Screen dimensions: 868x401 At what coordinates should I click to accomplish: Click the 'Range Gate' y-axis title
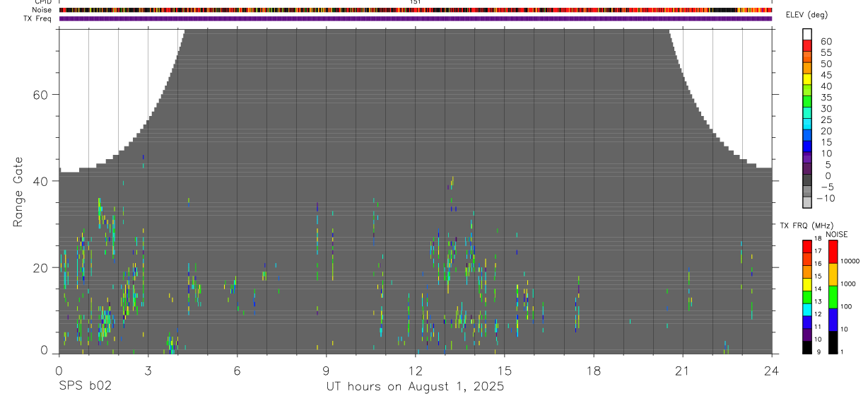[19, 192]
